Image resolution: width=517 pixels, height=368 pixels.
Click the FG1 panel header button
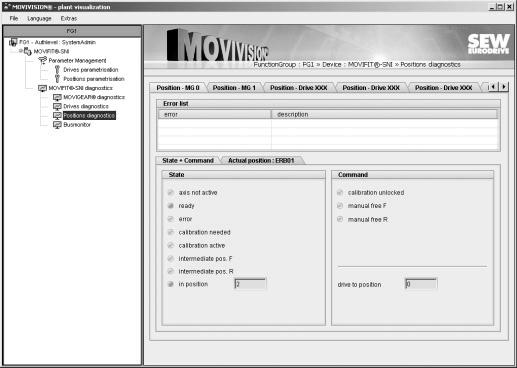click(x=72, y=31)
